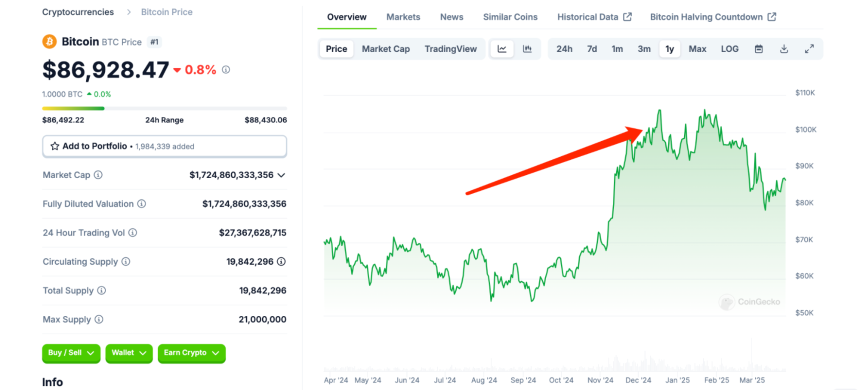Open the Max Supply info icon
Screen dimensions: 860x390
99,319
